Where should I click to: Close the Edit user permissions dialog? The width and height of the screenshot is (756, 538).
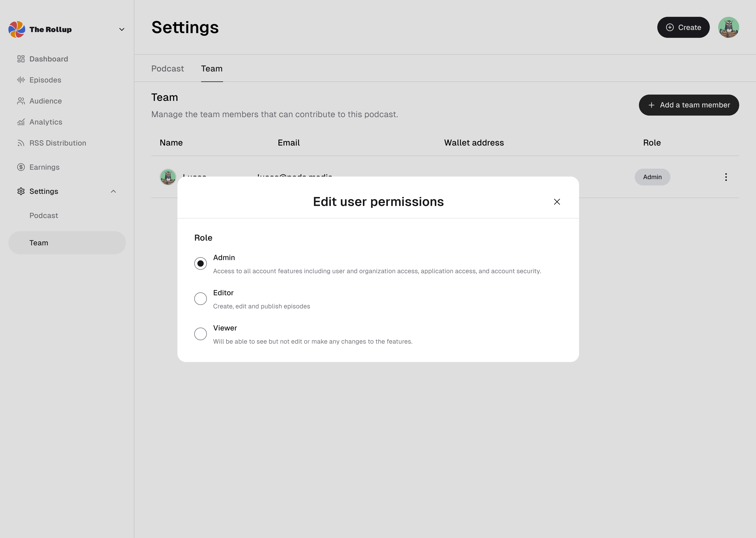click(x=557, y=202)
